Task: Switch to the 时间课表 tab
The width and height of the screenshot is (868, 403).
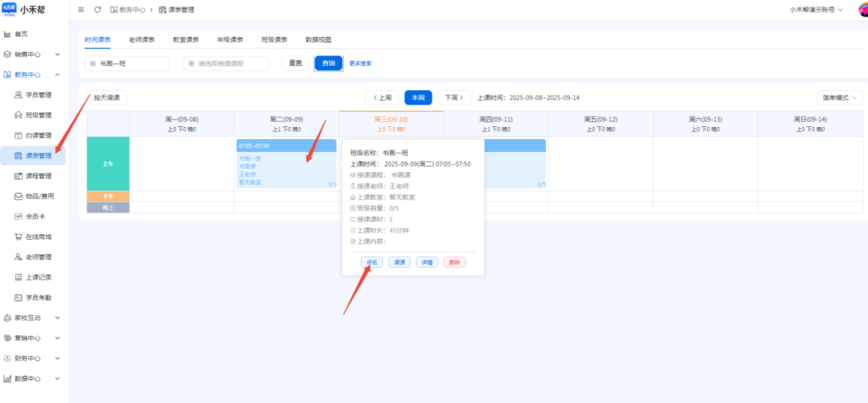Action: pyautogui.click(x=97, y=40)
